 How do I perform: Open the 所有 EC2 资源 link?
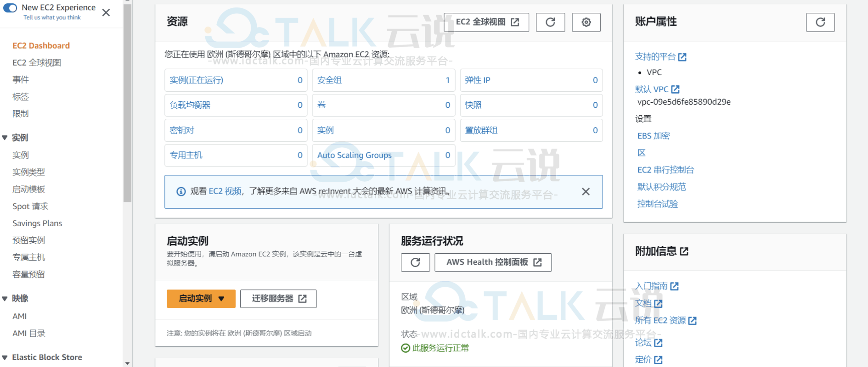point(666,321)
